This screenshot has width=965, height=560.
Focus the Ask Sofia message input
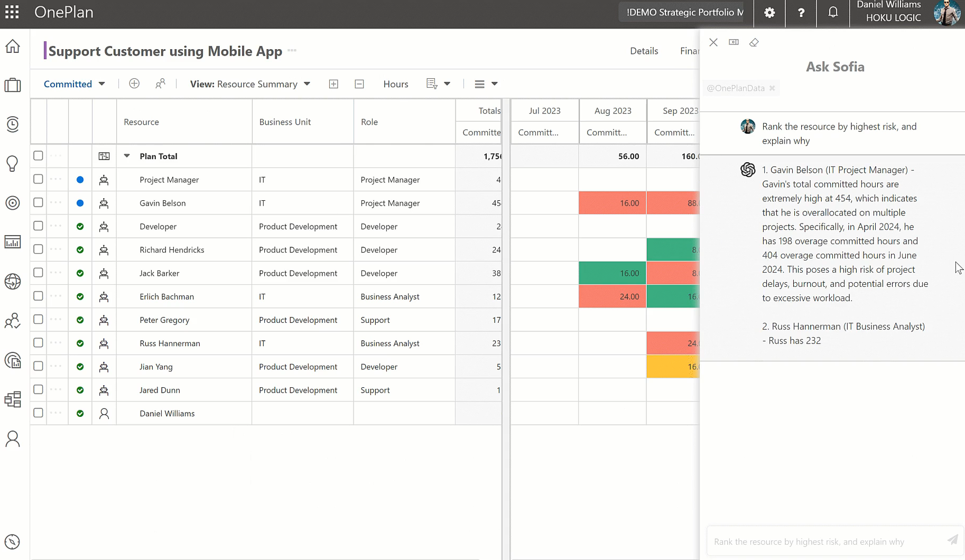pyautogui.click(x=825, y=542)
